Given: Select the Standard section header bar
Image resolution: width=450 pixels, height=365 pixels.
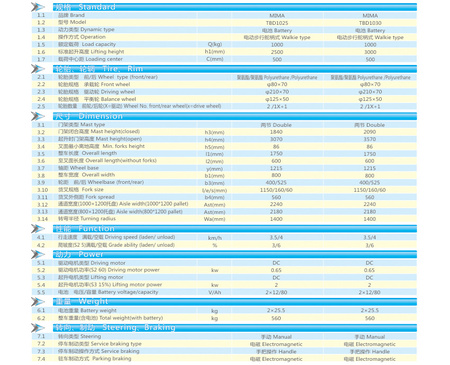Looking at the screenshot, I should coord(235,7).
